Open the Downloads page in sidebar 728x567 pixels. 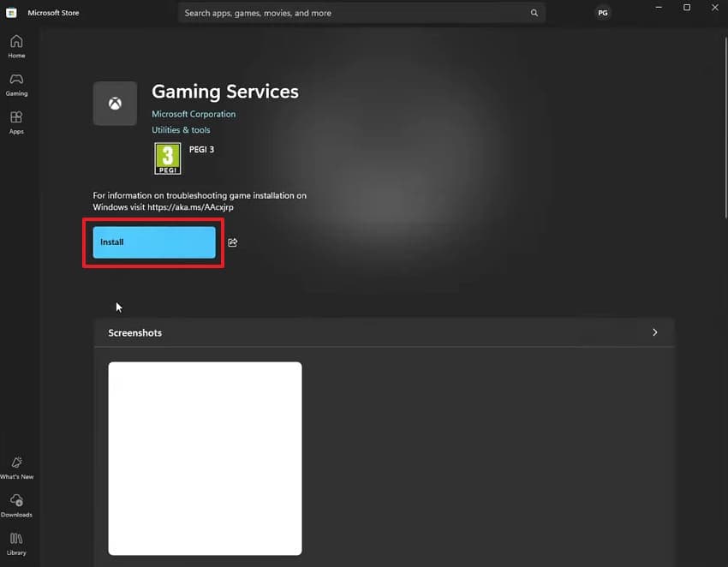point(17,506)
